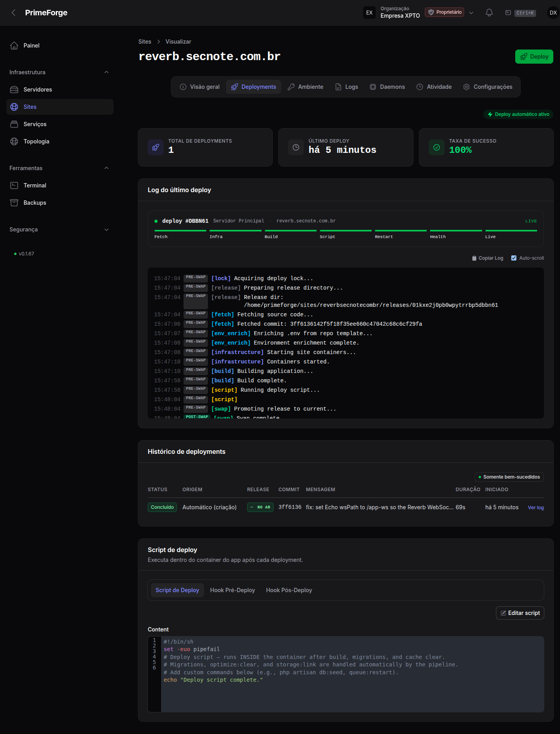
Task: Click Sites breadcrumb link
Action: (145, 42)
